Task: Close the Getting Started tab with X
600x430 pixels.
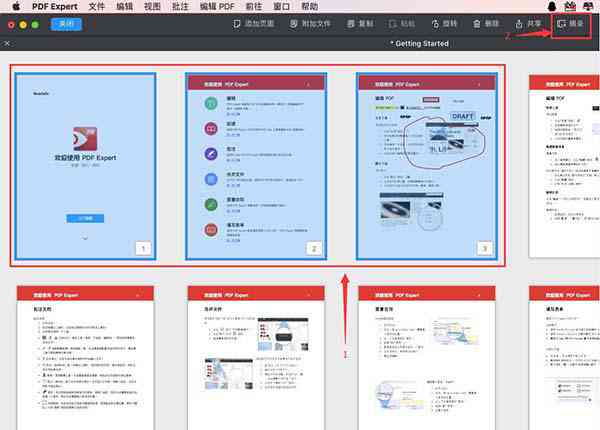Action: click(x=7, y=43)
